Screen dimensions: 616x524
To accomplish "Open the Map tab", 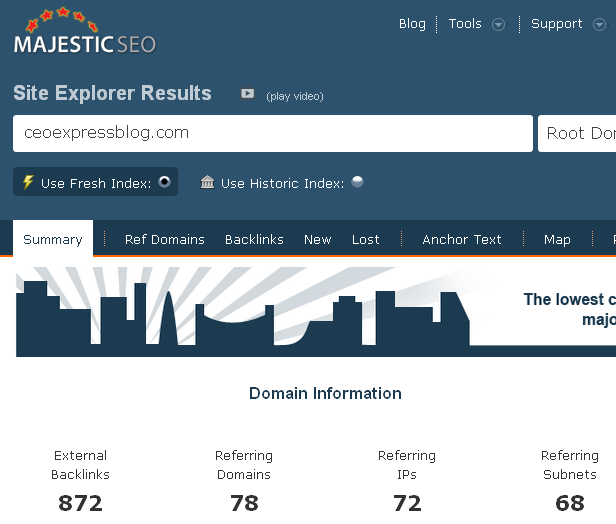I will pos(557,240).
